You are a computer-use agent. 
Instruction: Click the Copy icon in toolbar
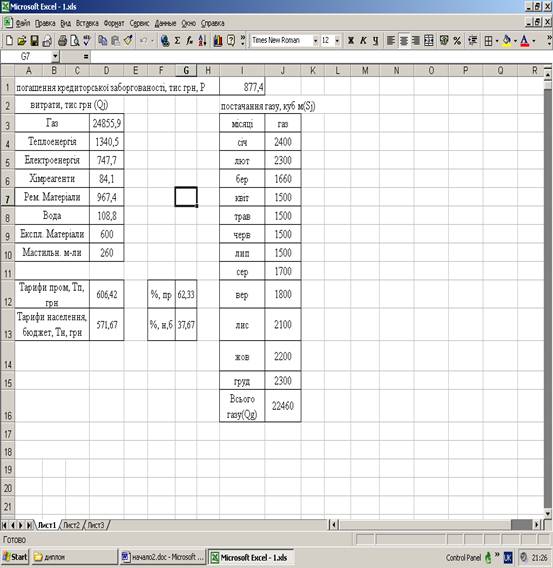pyautogui.click(x=103, y=41)
